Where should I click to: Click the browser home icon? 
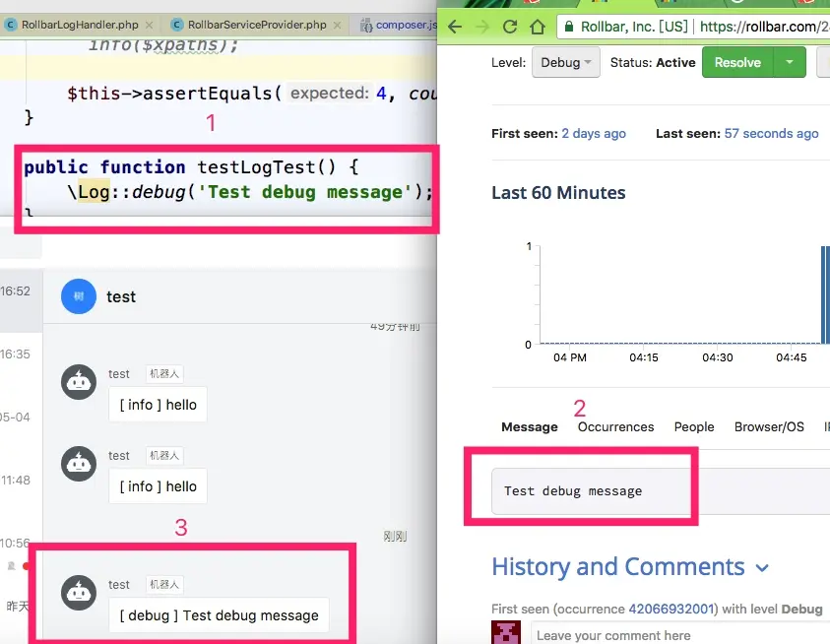click(538, 27)
